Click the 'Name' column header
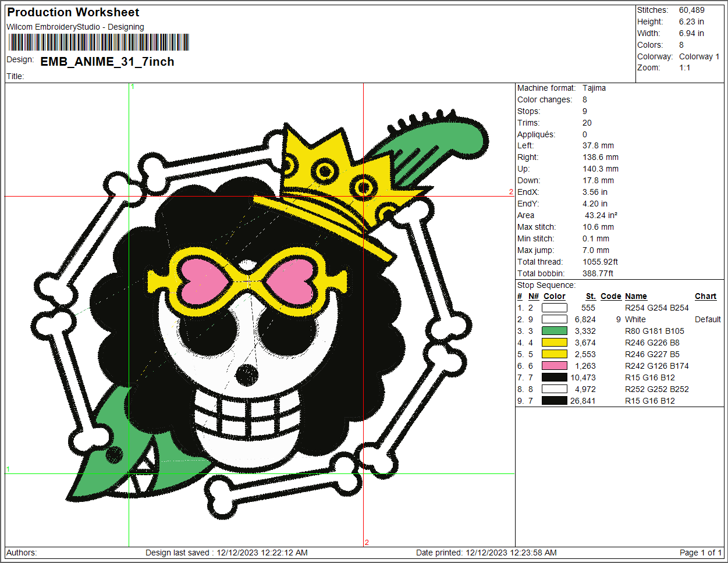Viewport: 728px width, 563px height. point(635,296)
